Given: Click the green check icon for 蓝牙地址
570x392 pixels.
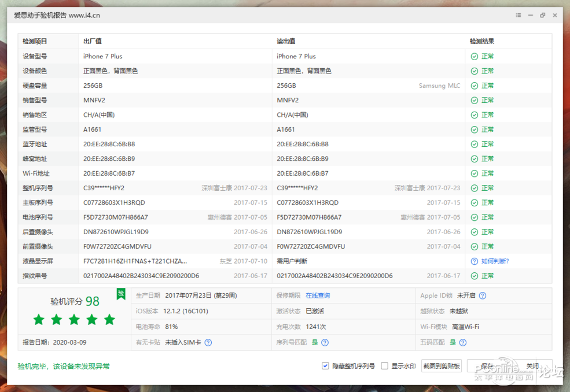Looking at the screenshot, I should click(475, 144).
